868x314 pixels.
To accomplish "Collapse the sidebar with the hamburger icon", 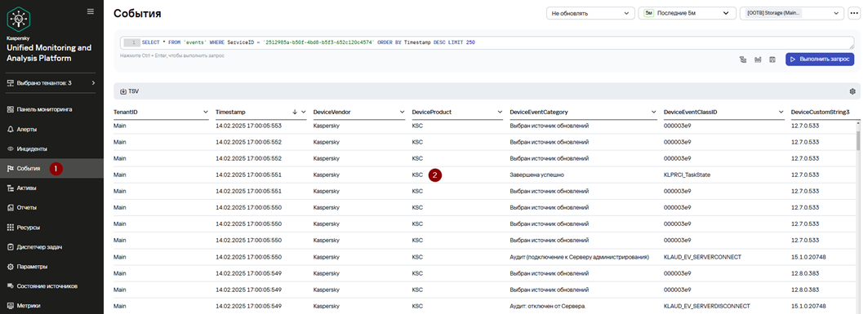I will pyautogui.click(x=91, y=11).
